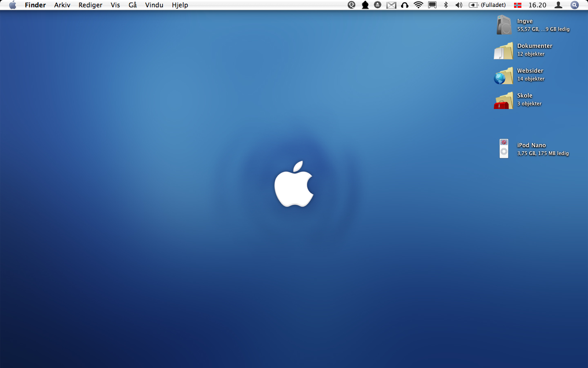The image size is (588, 368).
Task: Open the Bluetooth status menu
Action: (x=446, y=5)
